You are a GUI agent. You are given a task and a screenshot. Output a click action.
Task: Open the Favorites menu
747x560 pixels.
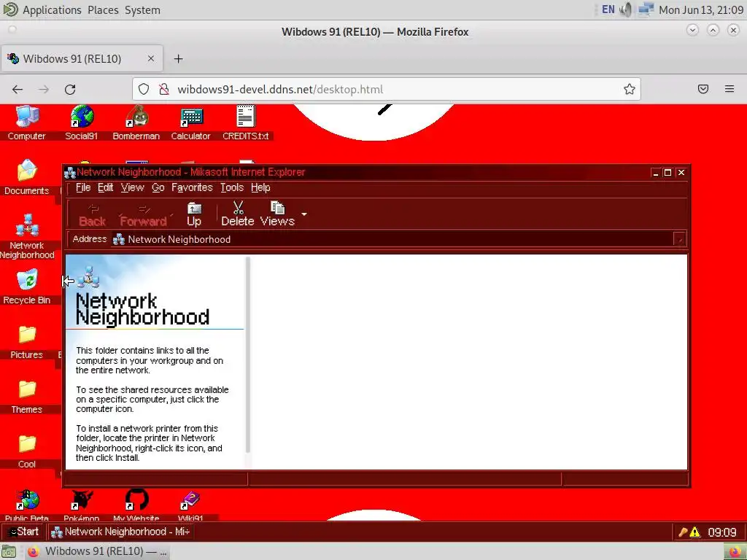pyautogui.click(x=192, y=187)
